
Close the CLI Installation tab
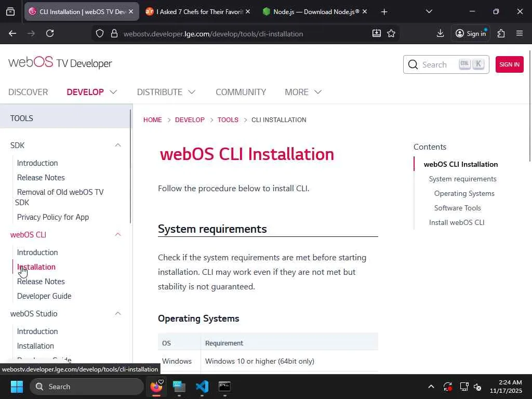click(131, 11)
